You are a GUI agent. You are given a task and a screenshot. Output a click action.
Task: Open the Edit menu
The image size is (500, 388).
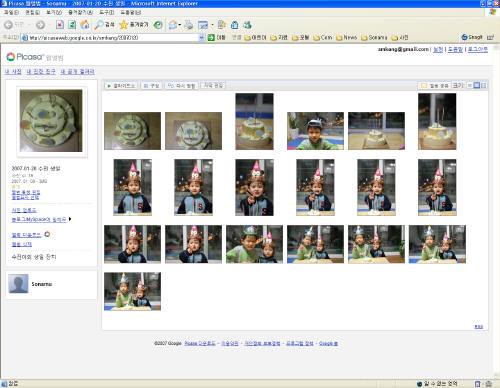point(32,12)
